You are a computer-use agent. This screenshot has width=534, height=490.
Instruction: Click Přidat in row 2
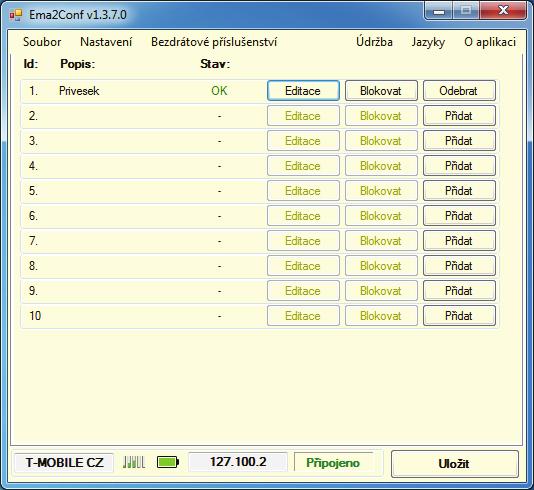point(459,116)
